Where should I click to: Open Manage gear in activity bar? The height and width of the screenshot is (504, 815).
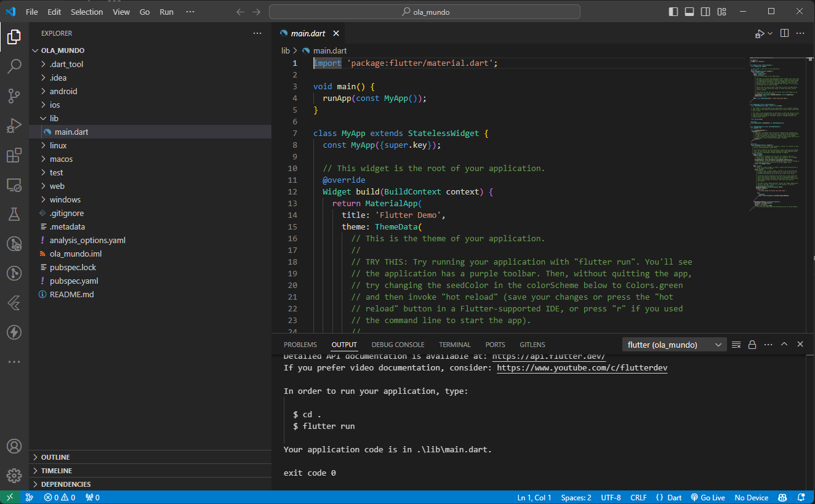pos(14,476)
